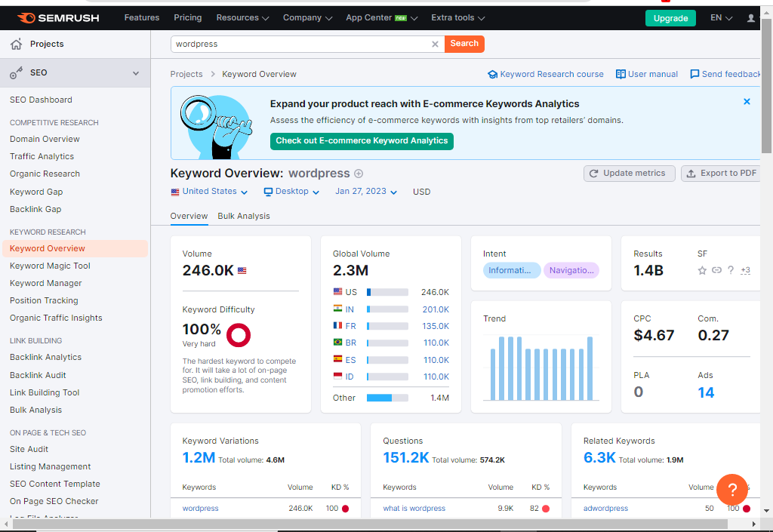The image size is (773, 532).
Task: Expand the Resources menu
Action: click(242, 18)
